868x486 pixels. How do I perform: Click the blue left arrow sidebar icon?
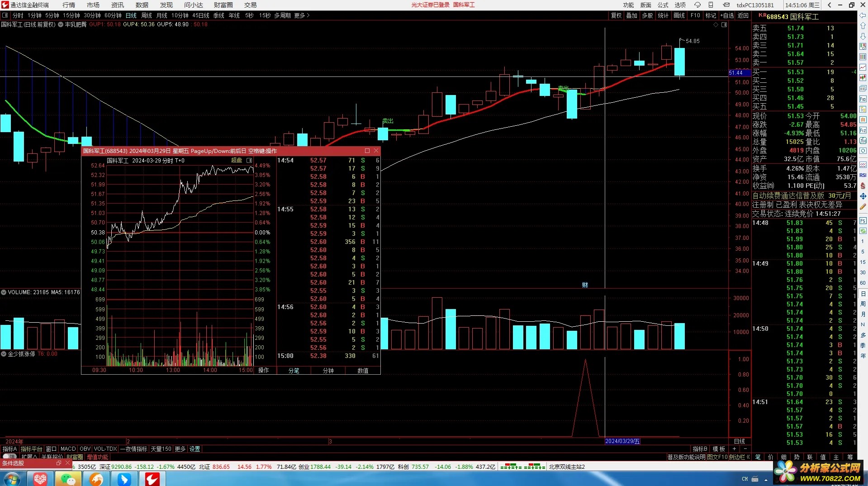point(863,15)
